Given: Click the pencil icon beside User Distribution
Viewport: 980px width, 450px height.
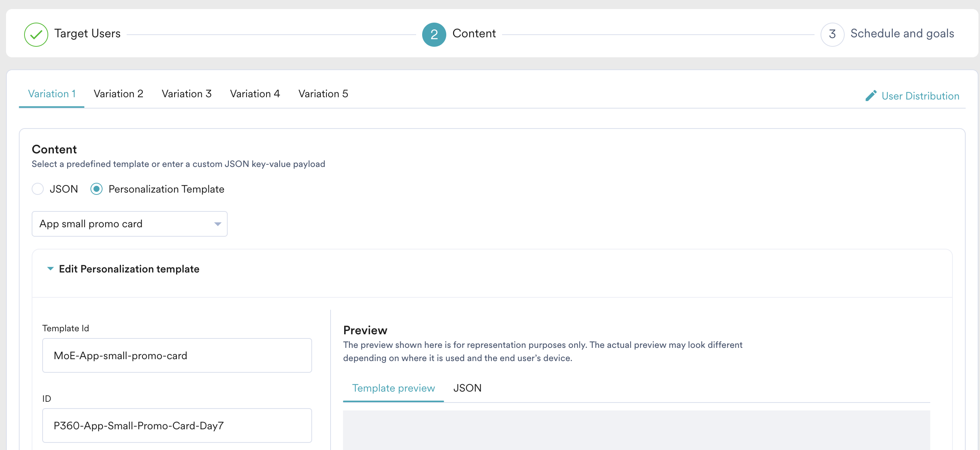Looking at the screenshot, I should coord(871,96).
